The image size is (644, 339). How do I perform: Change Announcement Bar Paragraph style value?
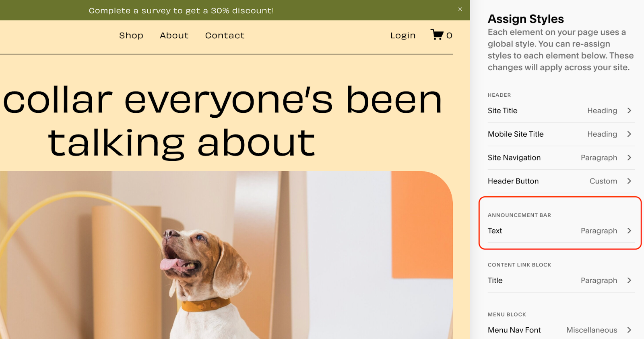click(599, 231)
